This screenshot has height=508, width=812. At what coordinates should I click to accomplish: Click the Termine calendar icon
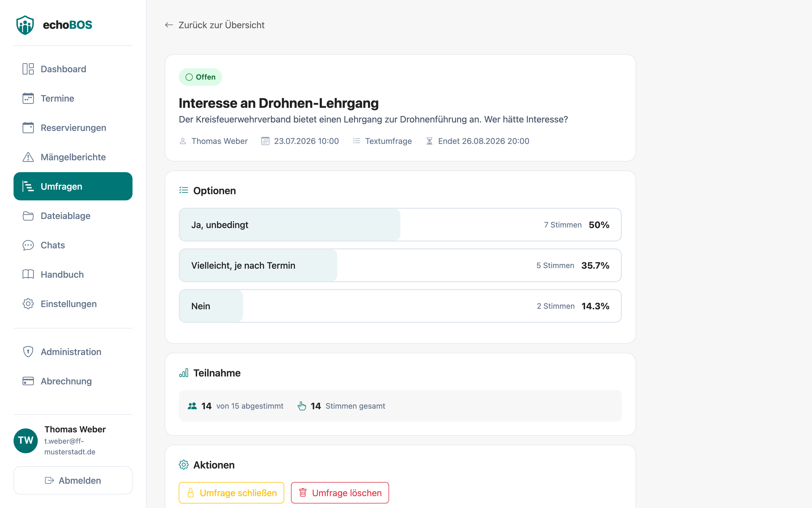[x=28, y=98]
